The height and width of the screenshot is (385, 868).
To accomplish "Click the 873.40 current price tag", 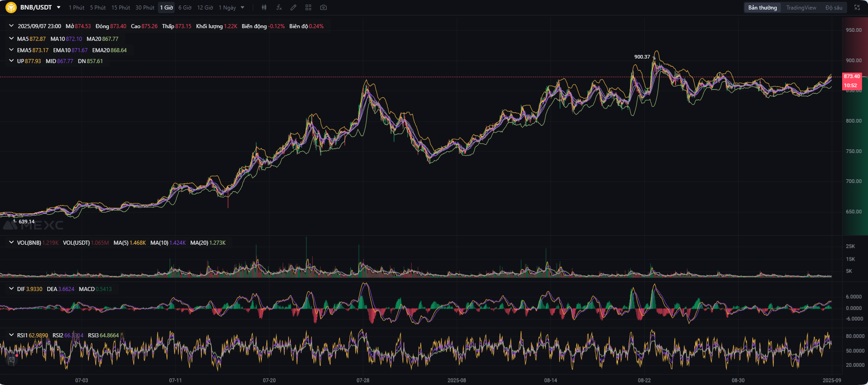I will click(x=852, y=76).
